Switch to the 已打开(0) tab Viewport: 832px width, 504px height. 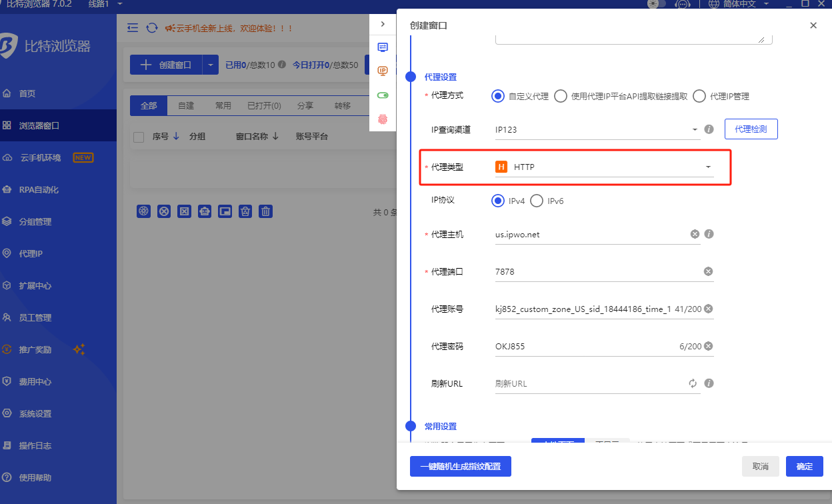pos(264,106)
